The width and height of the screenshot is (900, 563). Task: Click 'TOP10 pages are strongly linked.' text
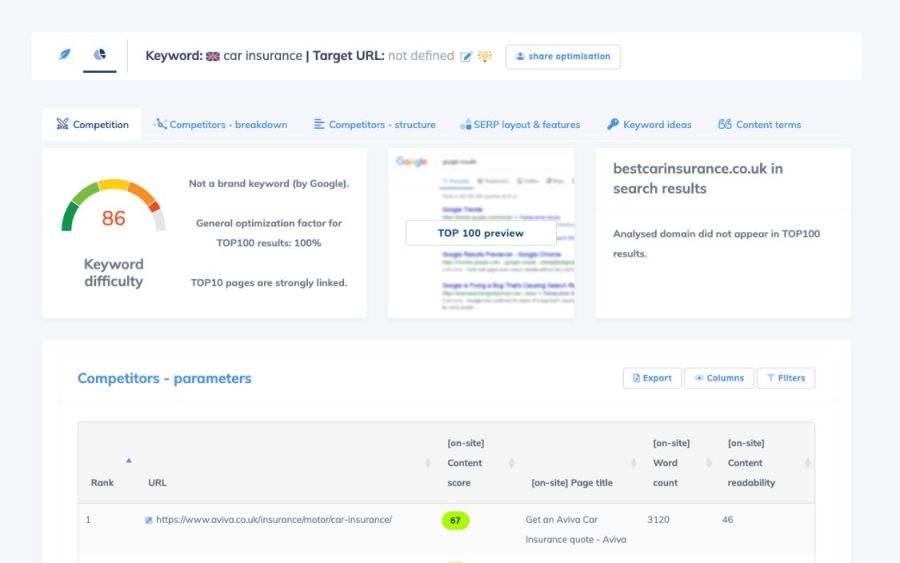coord(269,283)
